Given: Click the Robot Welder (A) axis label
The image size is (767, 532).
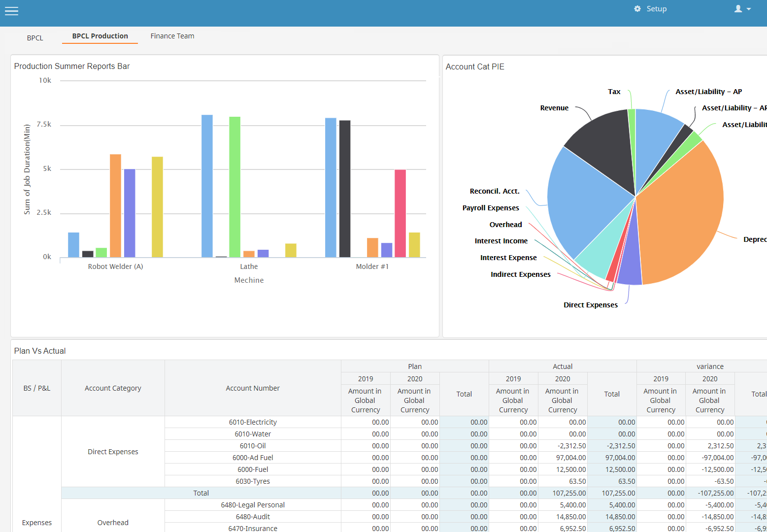Looking at the screenshot, I should [x=115, y=266].
